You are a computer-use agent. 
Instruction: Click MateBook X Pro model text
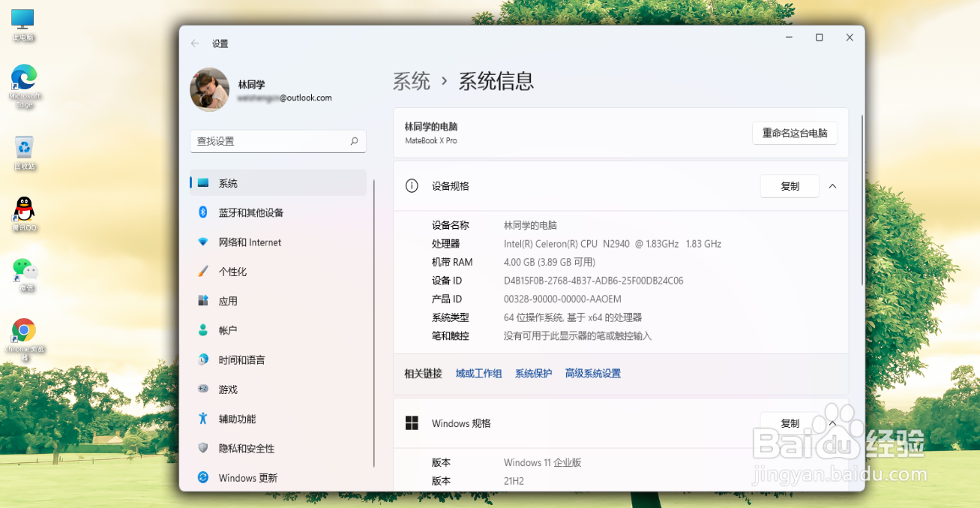click(431, 141)
